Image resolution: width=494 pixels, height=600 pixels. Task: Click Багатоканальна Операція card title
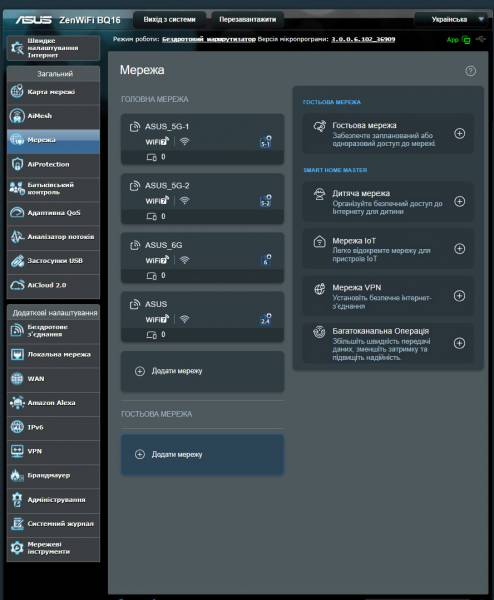380,331
